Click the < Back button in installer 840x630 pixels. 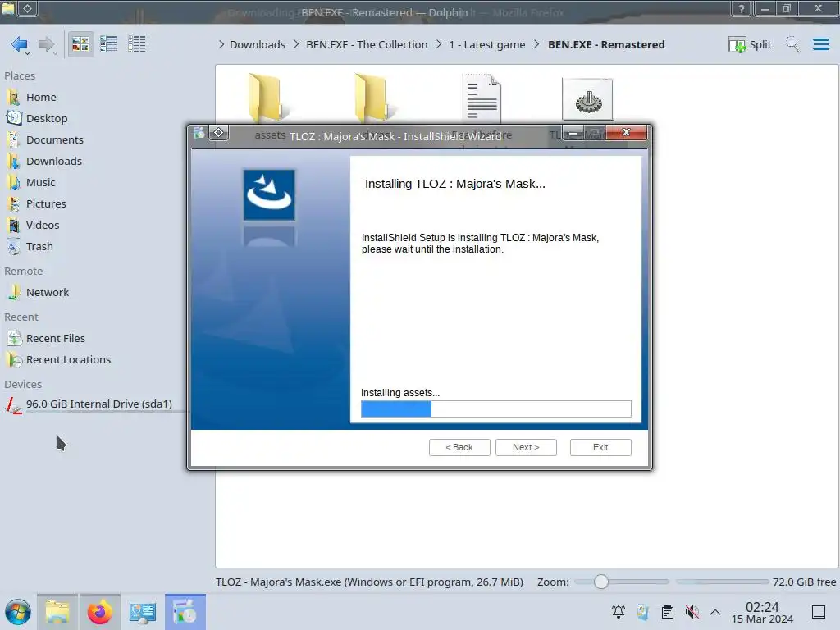[459, 447]
